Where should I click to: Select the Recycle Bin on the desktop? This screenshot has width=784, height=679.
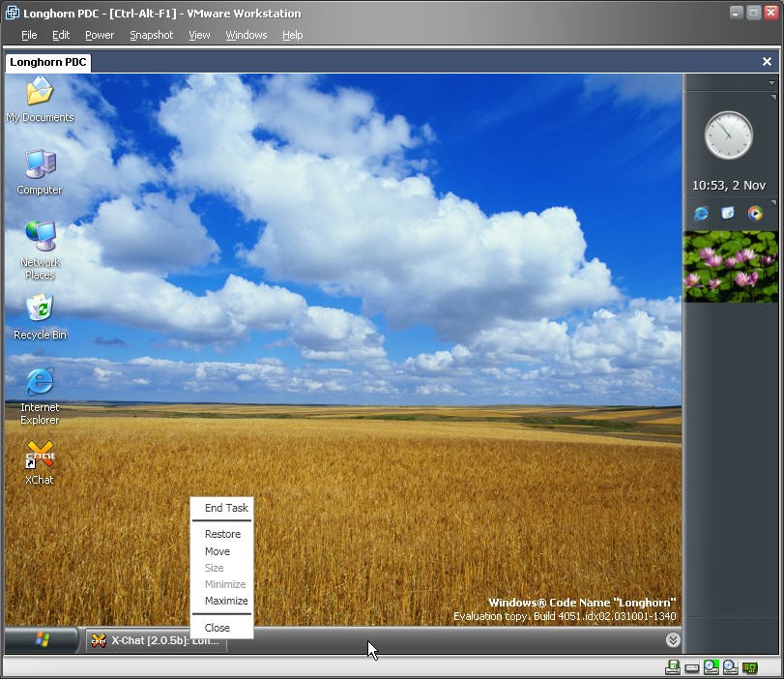pos(40,311)
